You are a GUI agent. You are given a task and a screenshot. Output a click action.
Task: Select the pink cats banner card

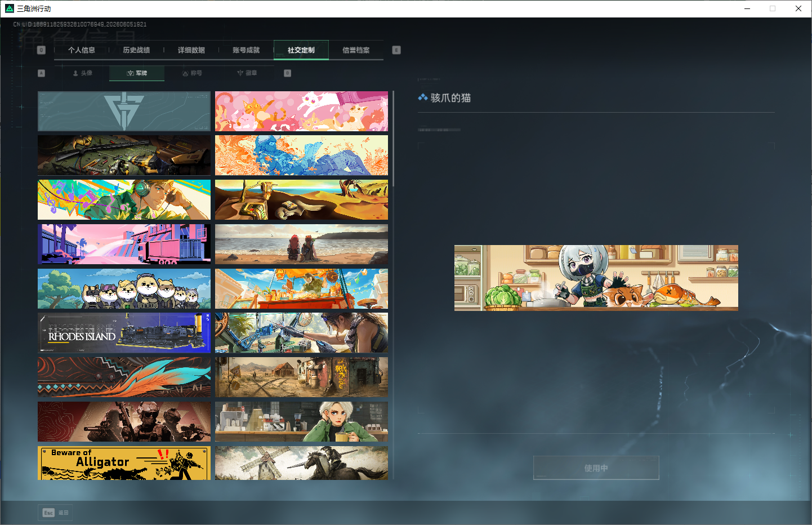301,112
